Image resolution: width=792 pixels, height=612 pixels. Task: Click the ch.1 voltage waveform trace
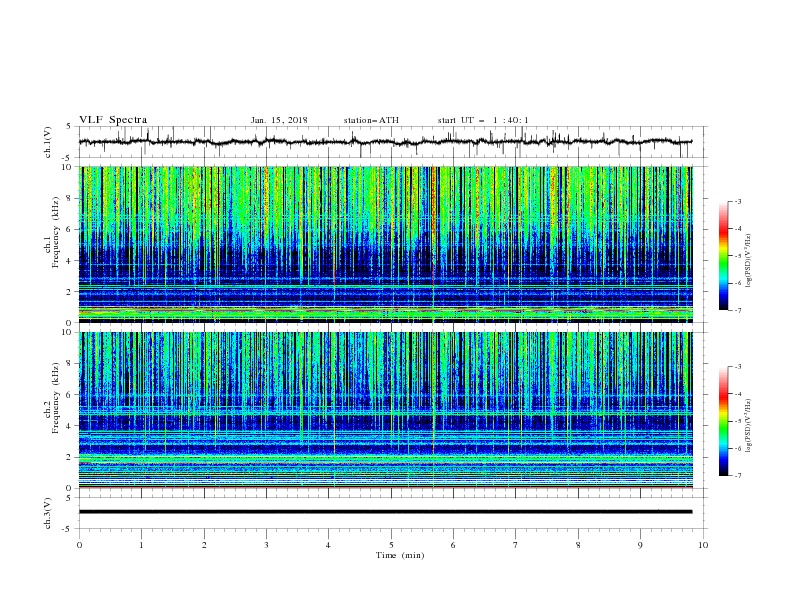point(385,142)
